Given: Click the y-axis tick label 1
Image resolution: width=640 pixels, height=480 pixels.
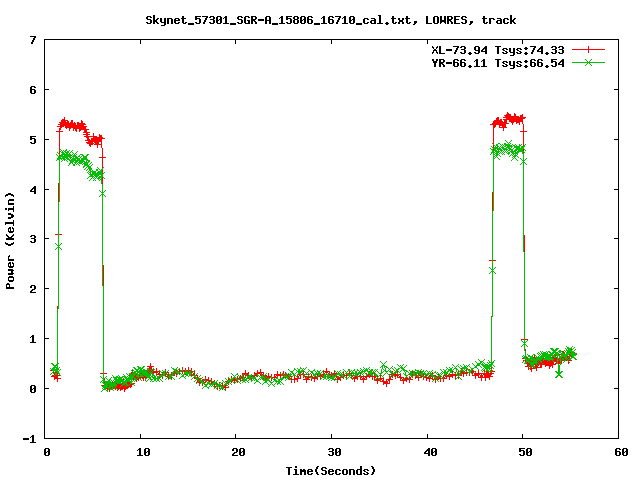Looking at the screenshot, I should [x=33, y=339].
